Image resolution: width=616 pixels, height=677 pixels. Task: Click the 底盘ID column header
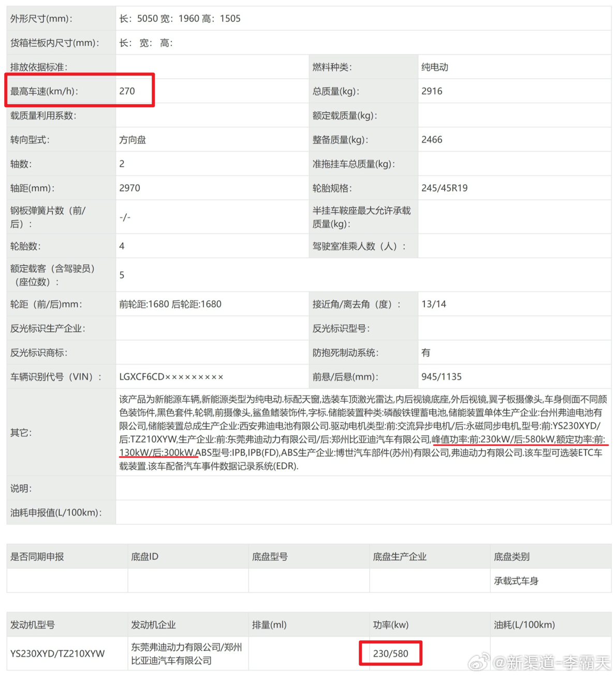point(145,557)
